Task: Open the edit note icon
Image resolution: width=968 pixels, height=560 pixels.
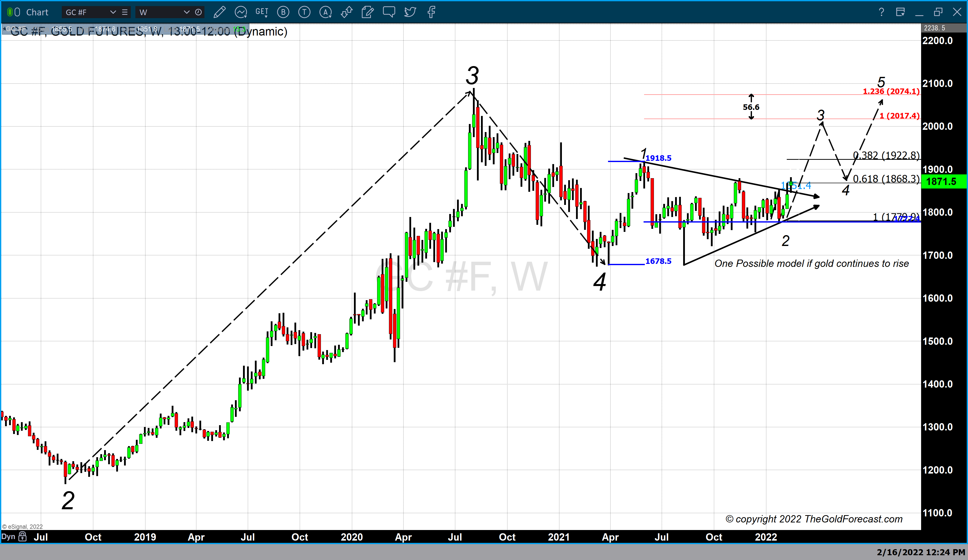Action: click(x=367, y=12)
